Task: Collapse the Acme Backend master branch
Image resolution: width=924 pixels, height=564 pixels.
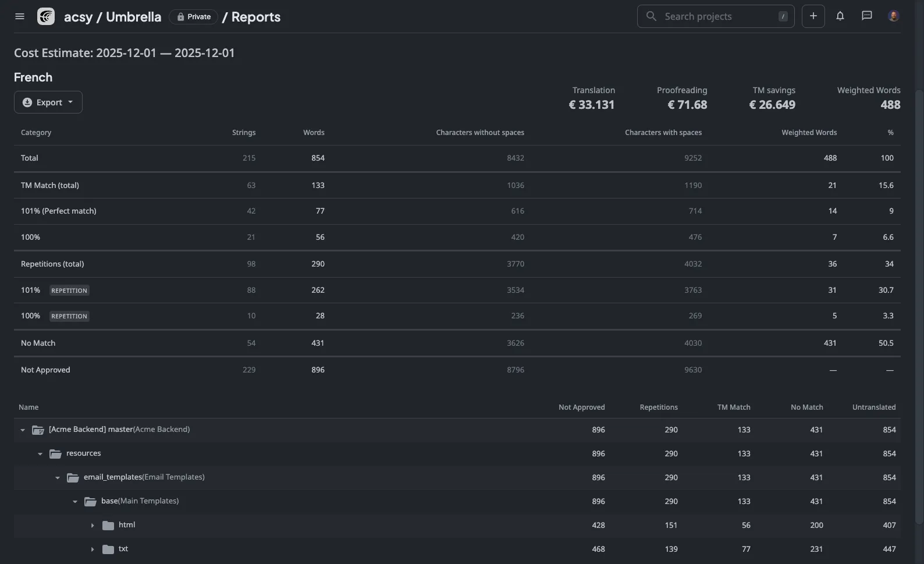Action: click(23, 430)
